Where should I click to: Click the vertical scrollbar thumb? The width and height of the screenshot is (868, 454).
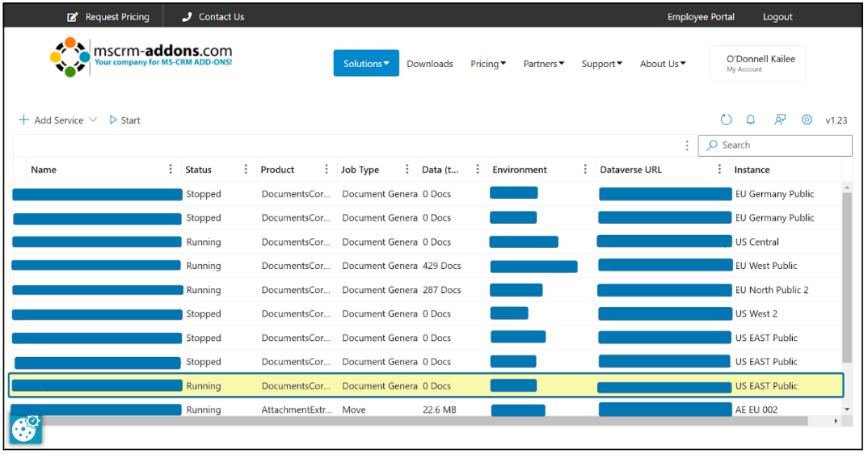(x=847, y=277)
